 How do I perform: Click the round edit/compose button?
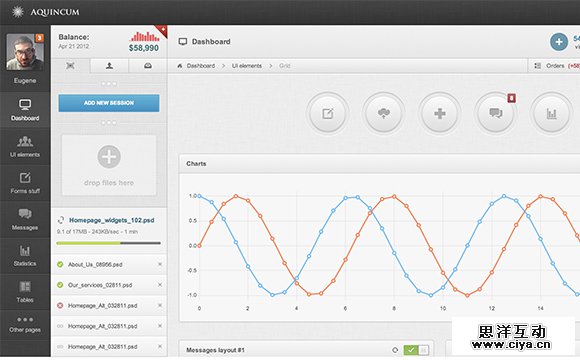point(328,113)
